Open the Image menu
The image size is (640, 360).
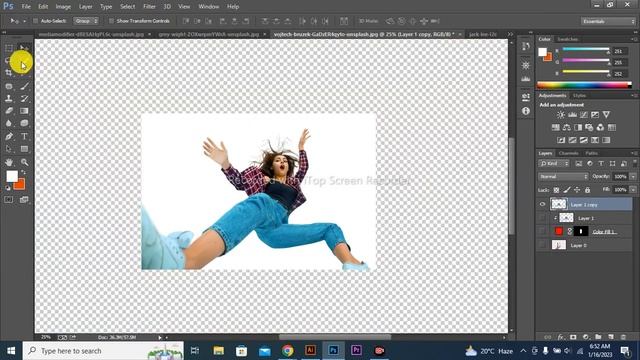pyautogui.click(x=63, y=7)
